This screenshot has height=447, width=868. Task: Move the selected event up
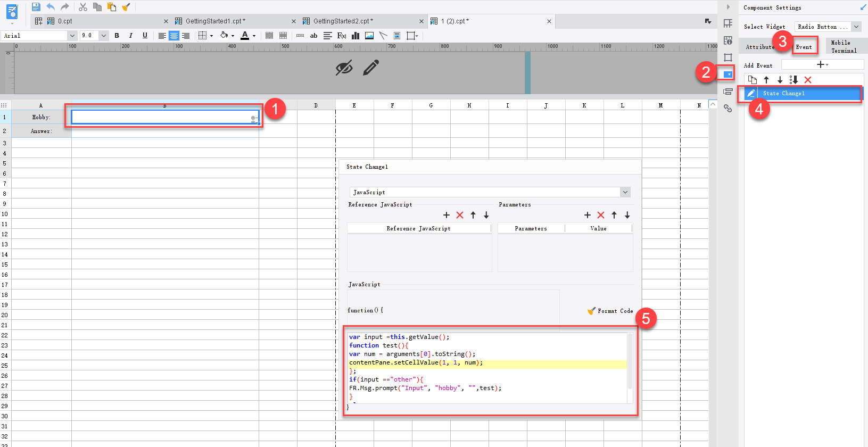pos(766,80)
